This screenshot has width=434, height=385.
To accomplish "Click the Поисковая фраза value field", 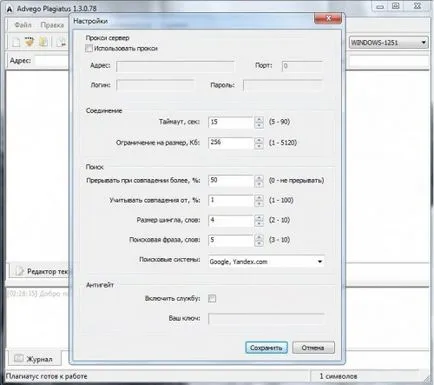I will (231, 240).
